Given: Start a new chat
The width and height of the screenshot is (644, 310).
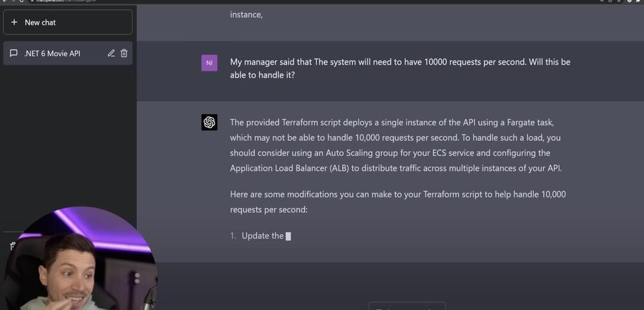Looking at the screenshot, I should pyautogui.click(x=68, y=23).
